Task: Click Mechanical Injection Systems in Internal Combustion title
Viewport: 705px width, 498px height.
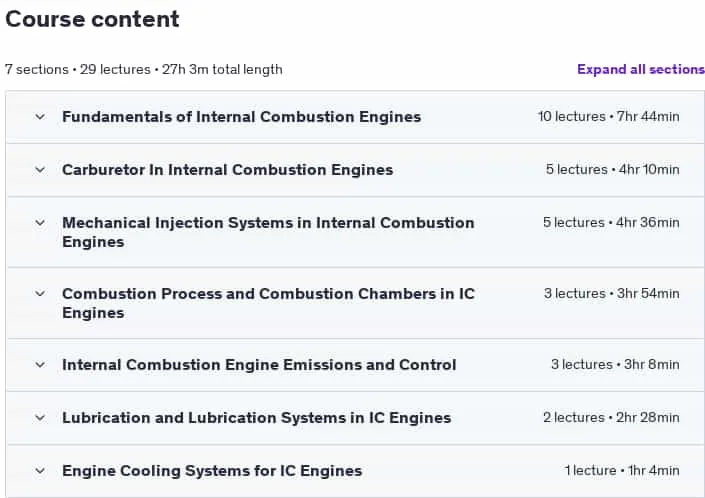Action: pos(268,232)
